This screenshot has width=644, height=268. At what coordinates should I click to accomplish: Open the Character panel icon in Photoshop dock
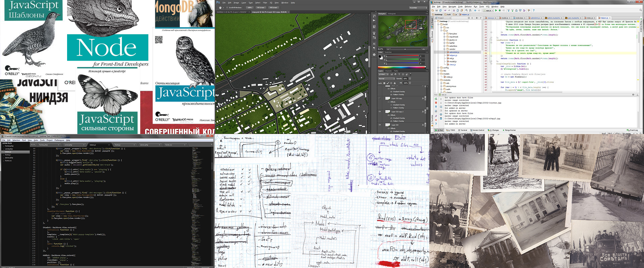coord(374,44)
